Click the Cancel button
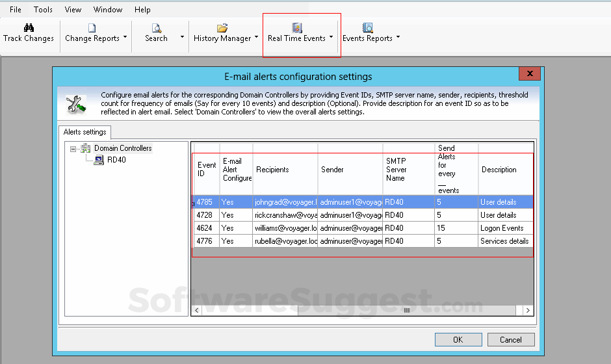Viewport: 611px width, 364px height. coord(511,340)
